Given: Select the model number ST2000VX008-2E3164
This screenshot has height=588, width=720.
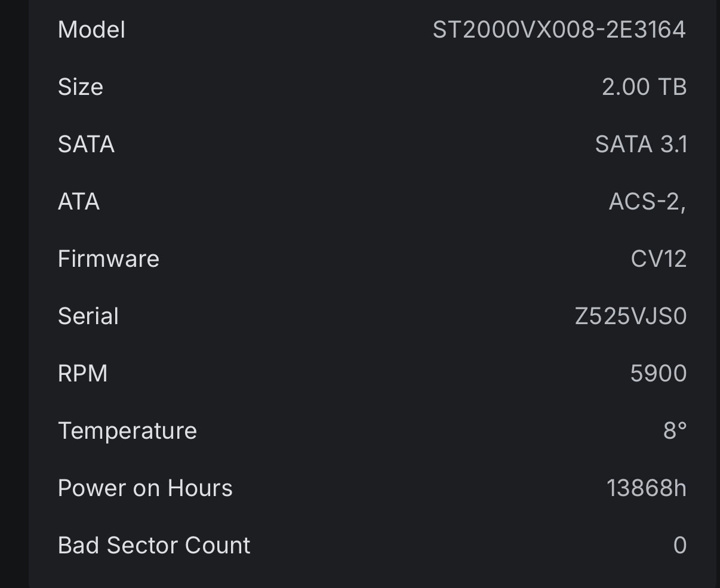Looking at the screenshot, I should coord(559,30).
